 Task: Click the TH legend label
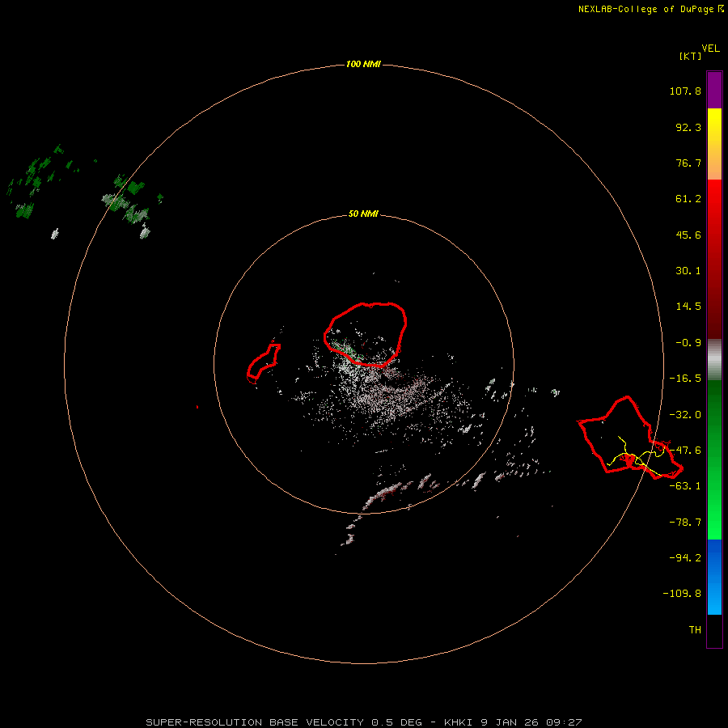(695, 630)
